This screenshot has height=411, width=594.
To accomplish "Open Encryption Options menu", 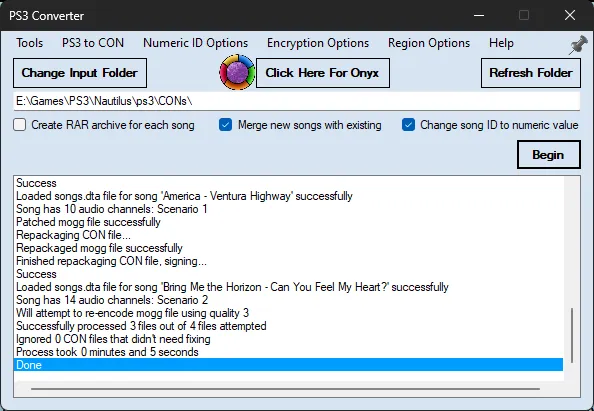I will 318,43.
